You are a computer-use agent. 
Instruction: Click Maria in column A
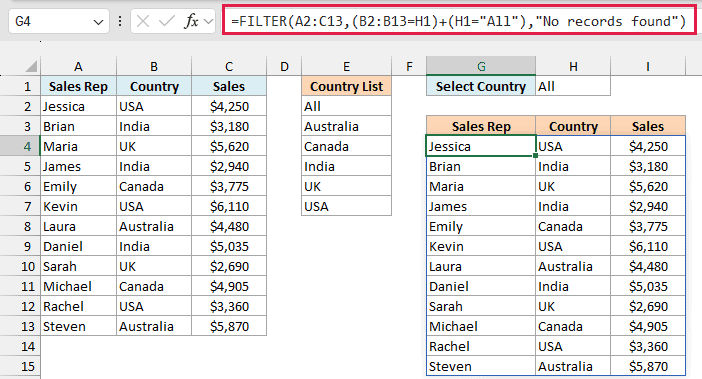[x=78, y=146]
